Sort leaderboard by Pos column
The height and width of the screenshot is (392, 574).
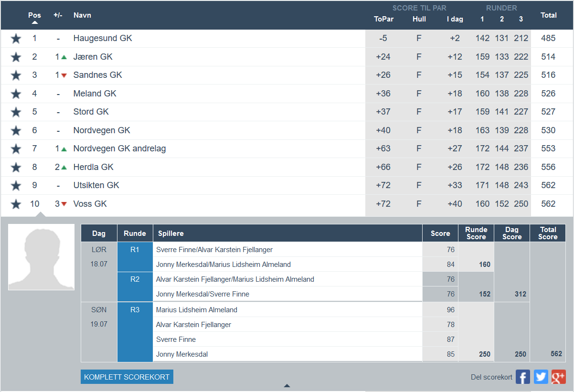pos(34,15)
